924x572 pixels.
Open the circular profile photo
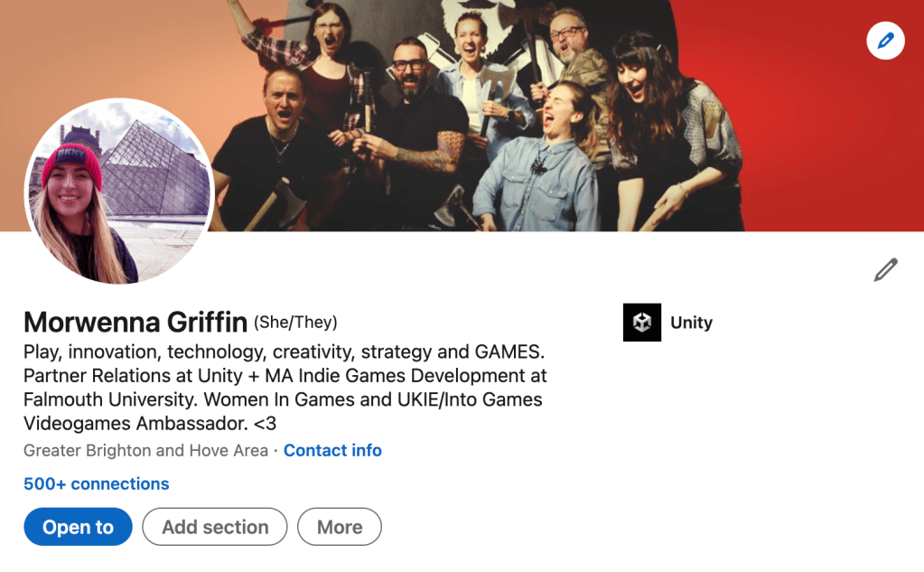(x=118, y=191)
